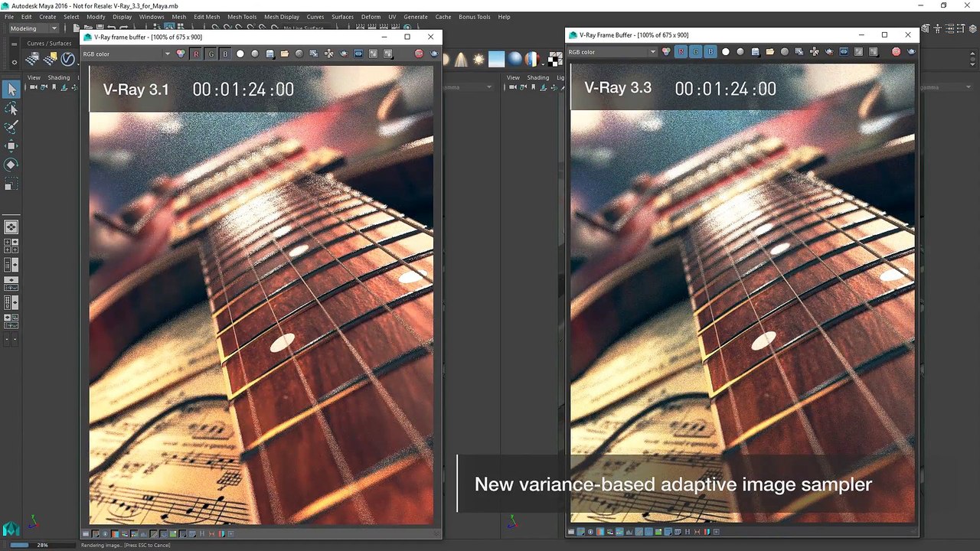
Task: Toggle alpha (white circle) in right frame buffer
Action: (726, 52)
